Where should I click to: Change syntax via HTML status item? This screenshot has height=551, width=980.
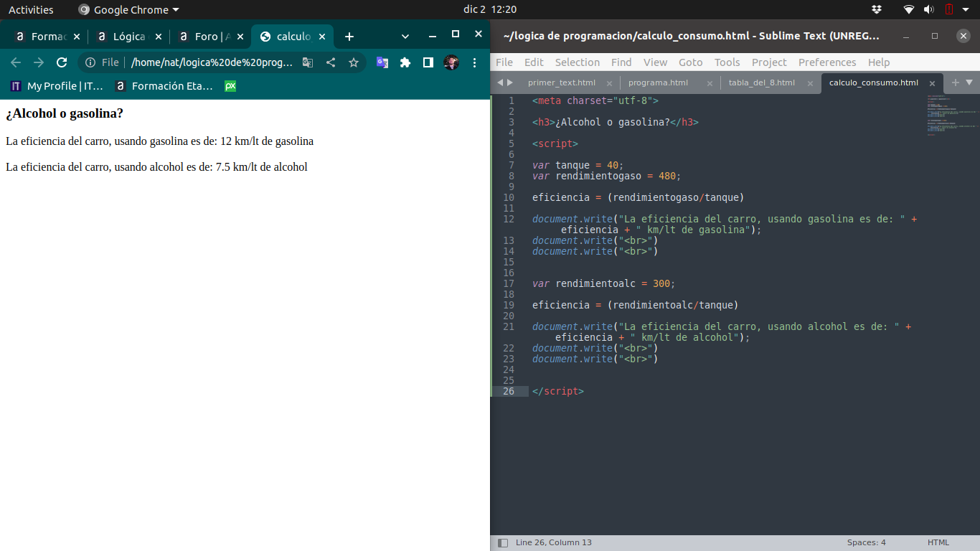(x=938, y=542)
